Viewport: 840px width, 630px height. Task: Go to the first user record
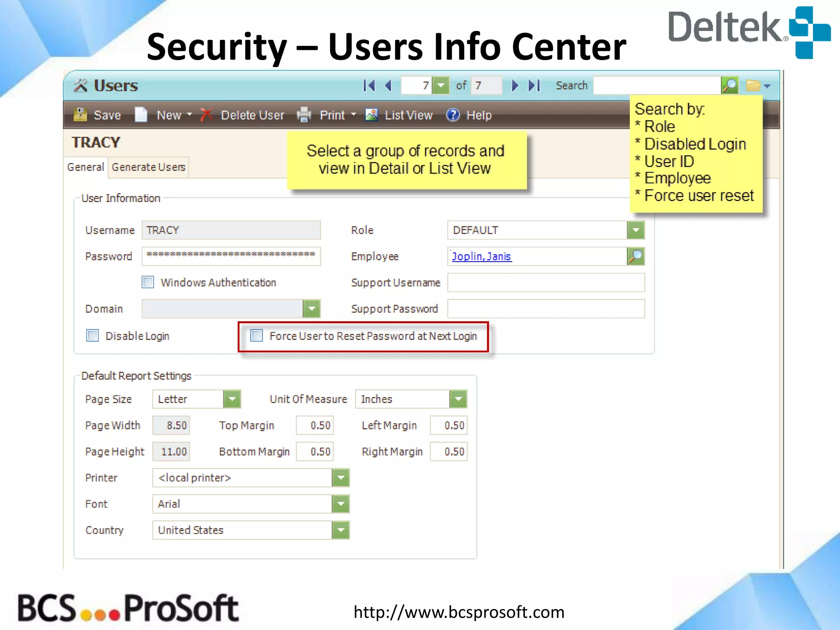pos(369,86)
